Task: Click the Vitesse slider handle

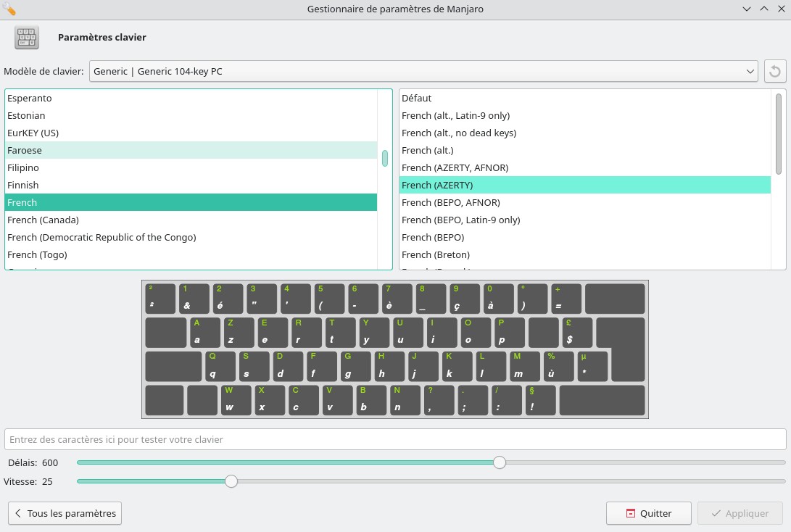Action: [x=231, y=481]
